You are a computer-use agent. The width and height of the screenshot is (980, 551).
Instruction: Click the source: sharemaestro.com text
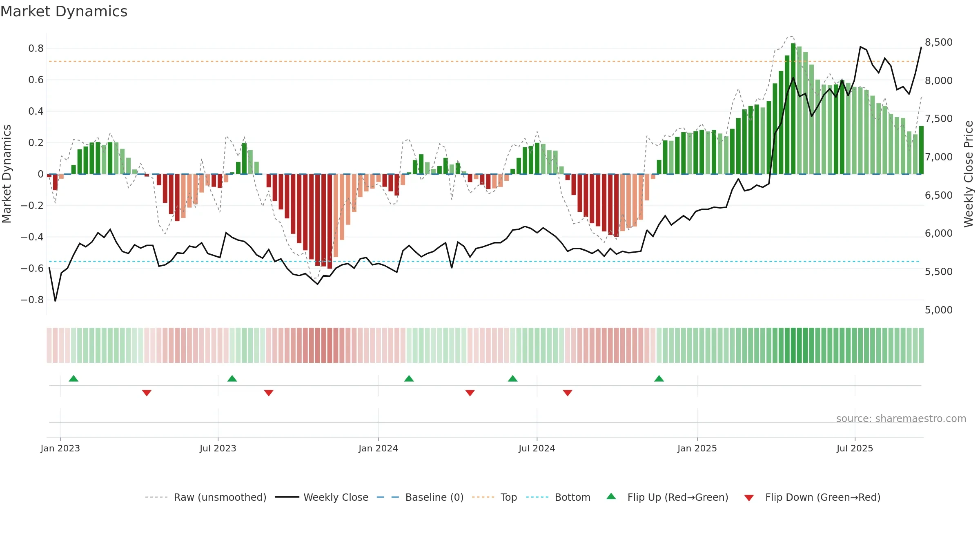(901, 419)
